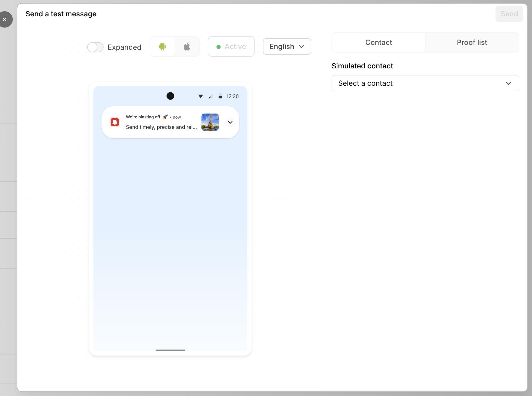The height and width of the screenshot is (396, 532).
Task: Open the Select a contact dropdown
Action: point(425,83)
